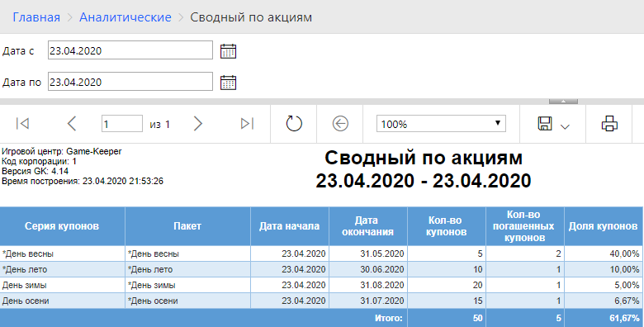644x327 pixels.
Task: Click coupon count 15 for День осени
Action: (478, 301)
